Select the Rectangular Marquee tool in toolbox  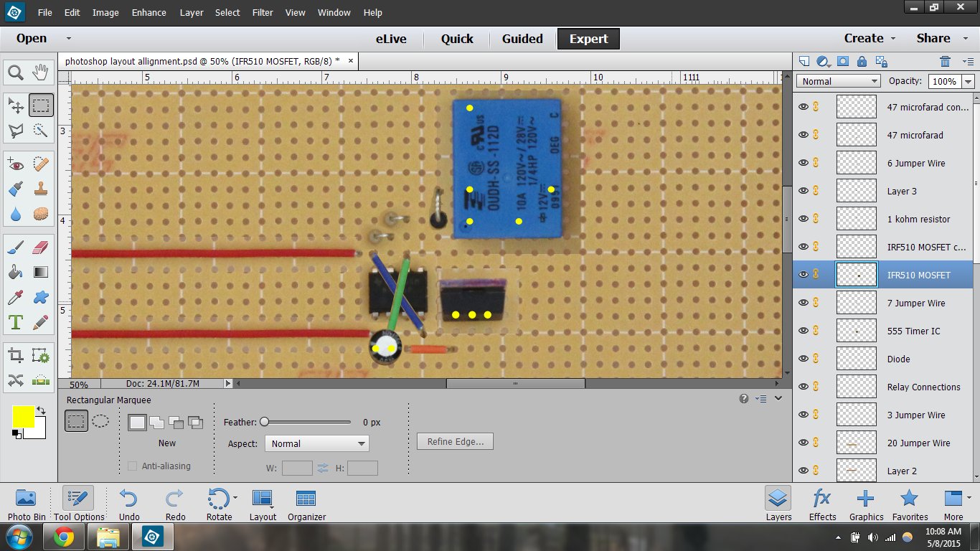click(41, 105)
